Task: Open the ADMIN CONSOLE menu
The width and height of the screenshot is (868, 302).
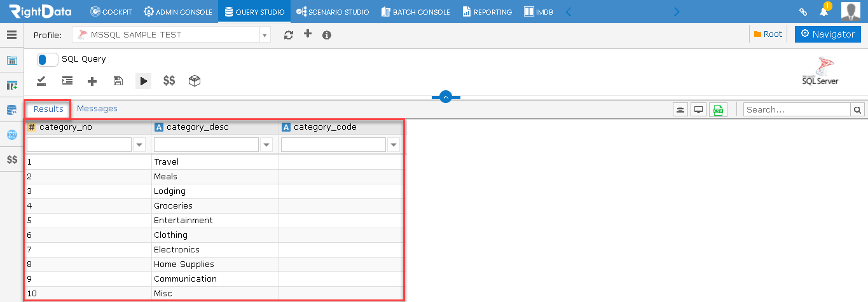Action: 179,11
